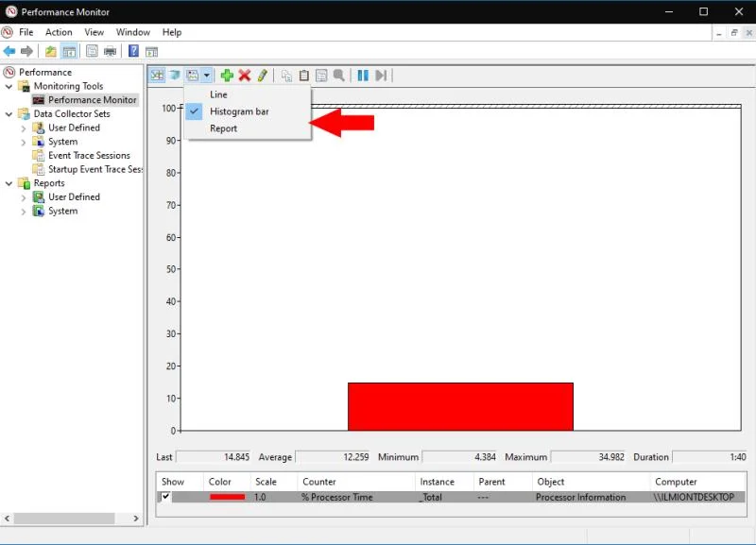Select Line in the graph type menu
Screen dimensions: 756x545
pyautogui.click(x=248, y=94)
